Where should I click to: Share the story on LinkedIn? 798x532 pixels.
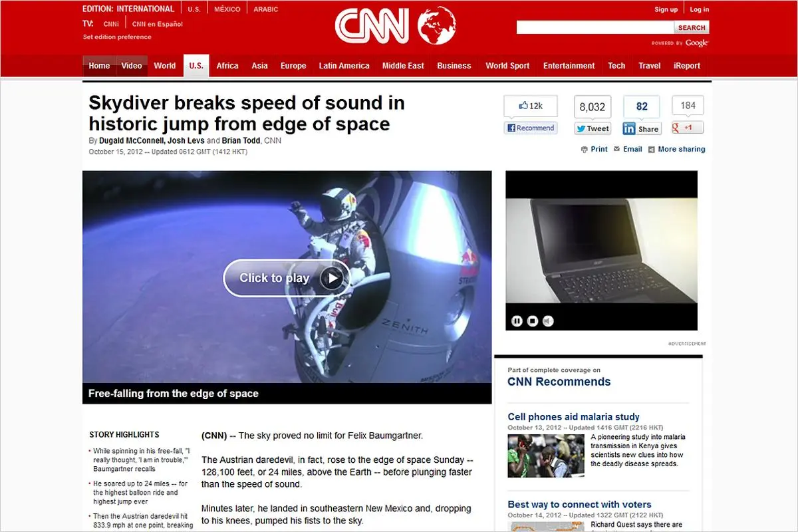641,128
